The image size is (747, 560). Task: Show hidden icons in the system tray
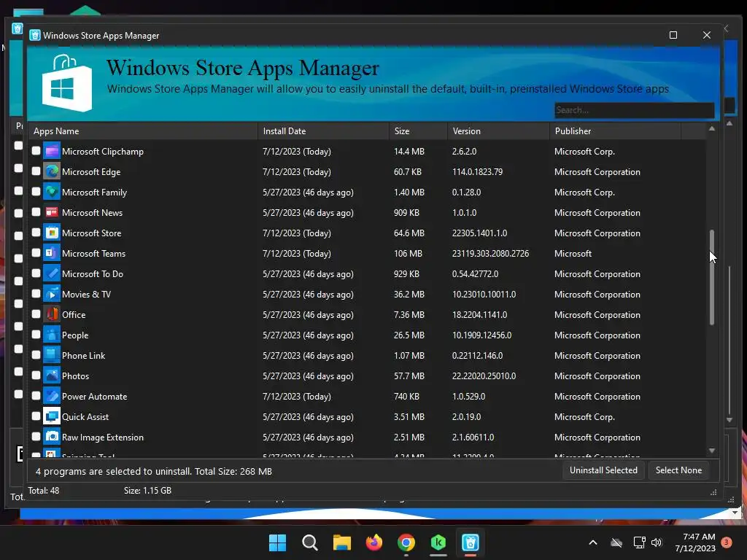point(593,542)
